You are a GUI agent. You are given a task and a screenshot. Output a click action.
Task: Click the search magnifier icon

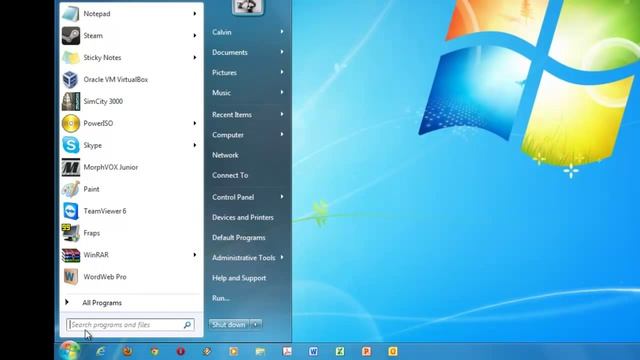pos(187,325)
